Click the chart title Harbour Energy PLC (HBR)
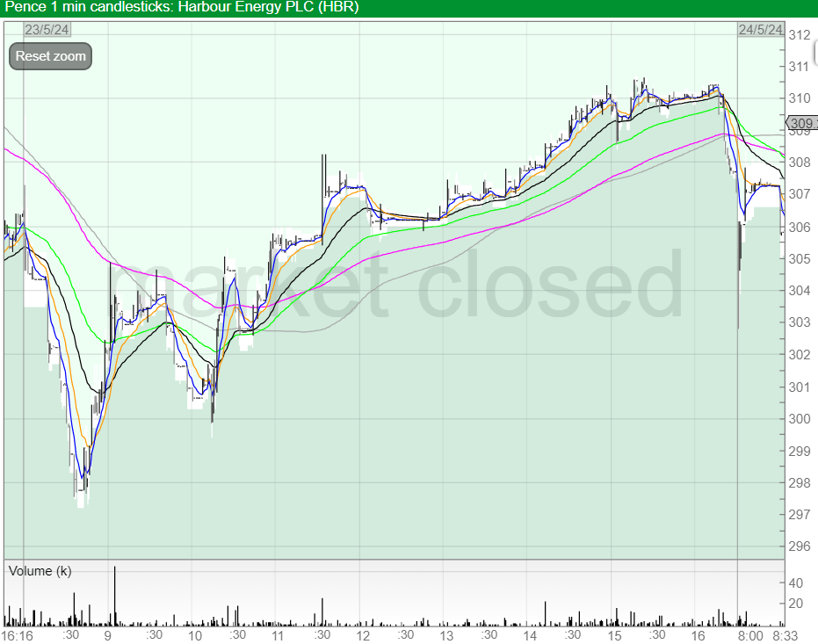The height and width of the screenshot is (644, 818). coord(269,7)
